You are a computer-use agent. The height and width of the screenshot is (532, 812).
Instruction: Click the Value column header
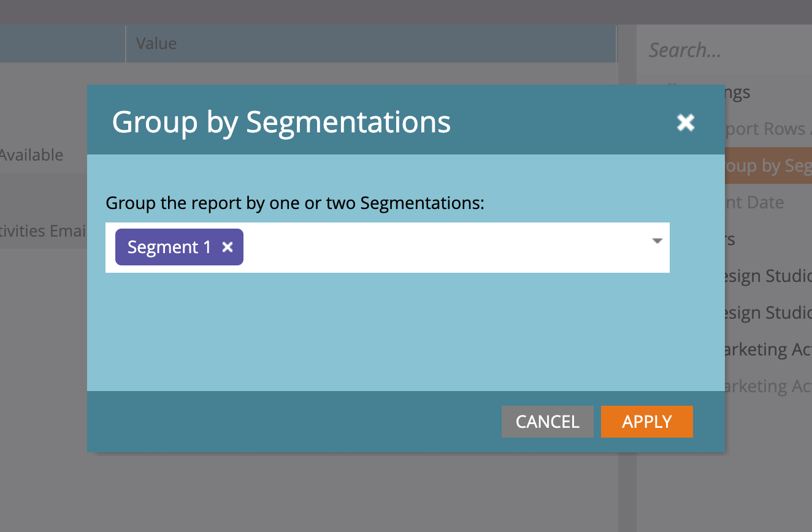[156, 44]
